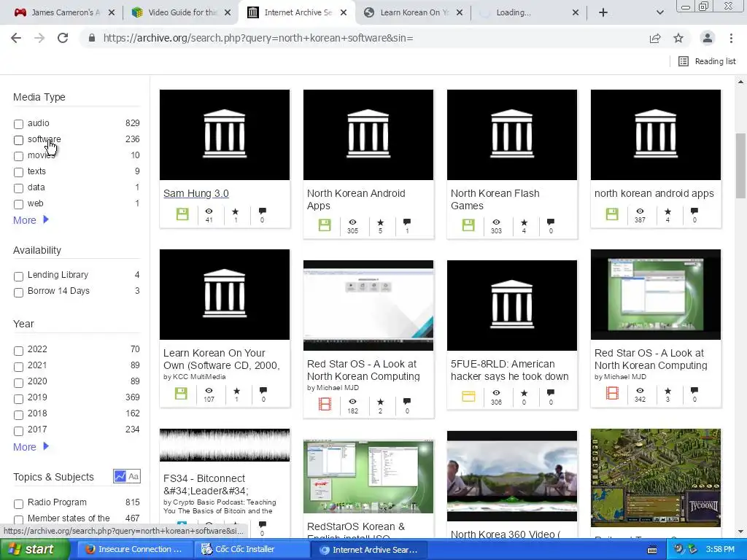Open the Chrome profile avatar menu
This screenshot has width=747, height=560.
(708, 38)
